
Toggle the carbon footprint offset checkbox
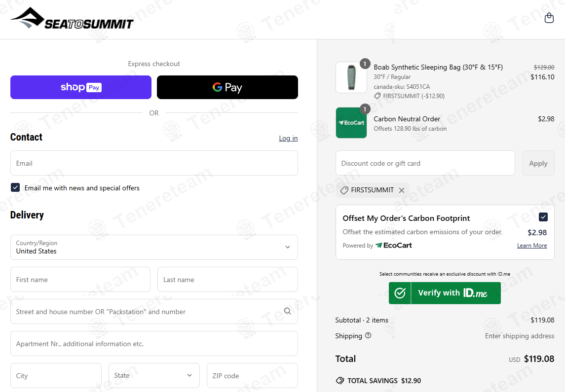tap(543, 217)
